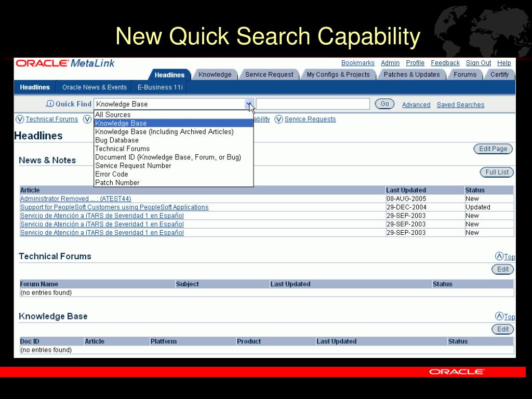This screenshot has height=399, width=532.
Task: Open Oracle News & Events sub-tab
Action: (95, 87)
